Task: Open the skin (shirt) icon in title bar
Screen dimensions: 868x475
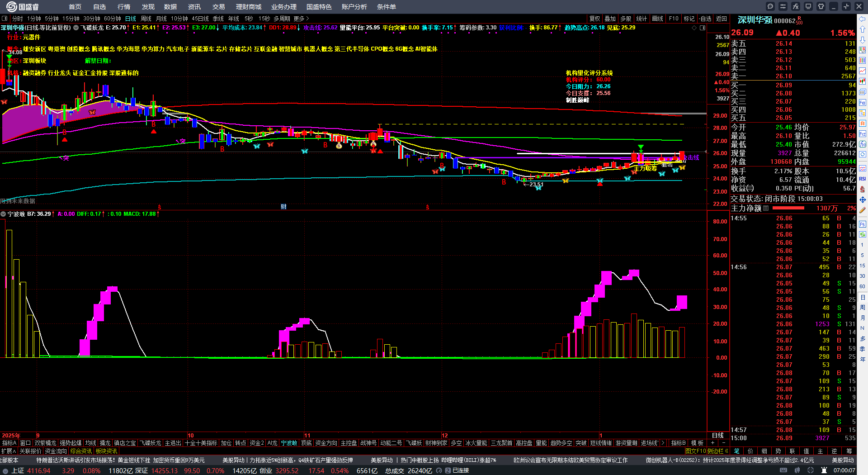Action: click(821, 6)
